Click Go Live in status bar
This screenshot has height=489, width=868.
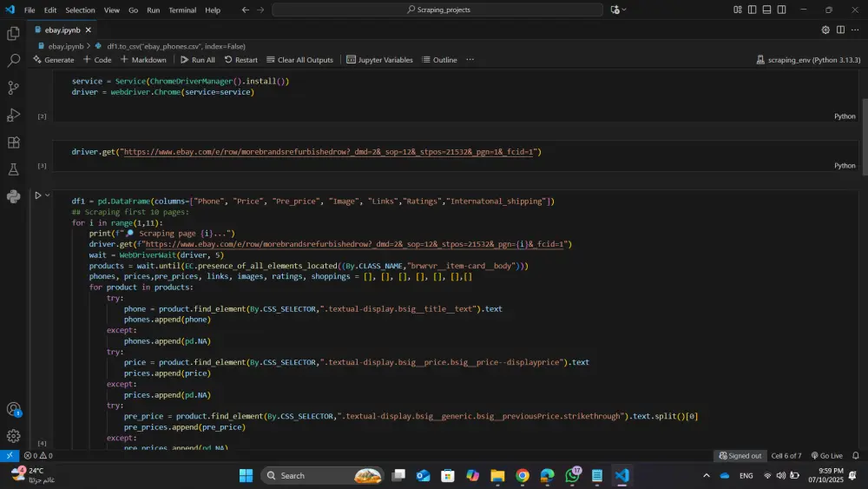click(x=826, y=455)
